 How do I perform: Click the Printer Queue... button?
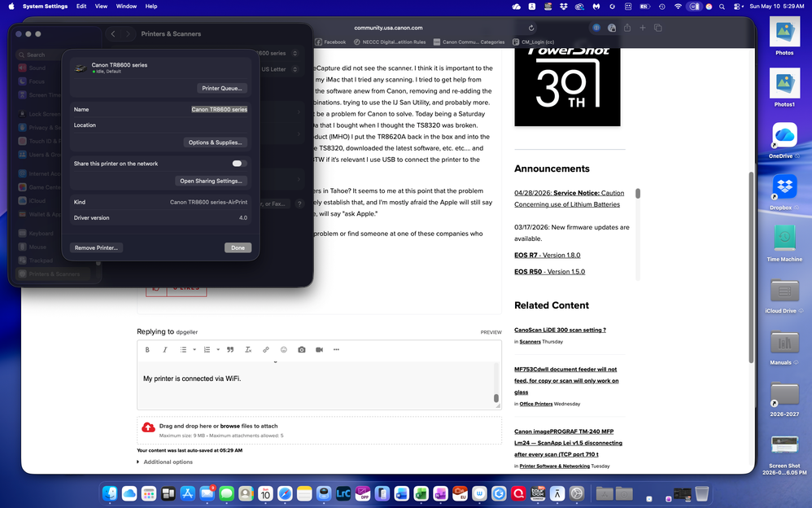(x=222, y=88)
